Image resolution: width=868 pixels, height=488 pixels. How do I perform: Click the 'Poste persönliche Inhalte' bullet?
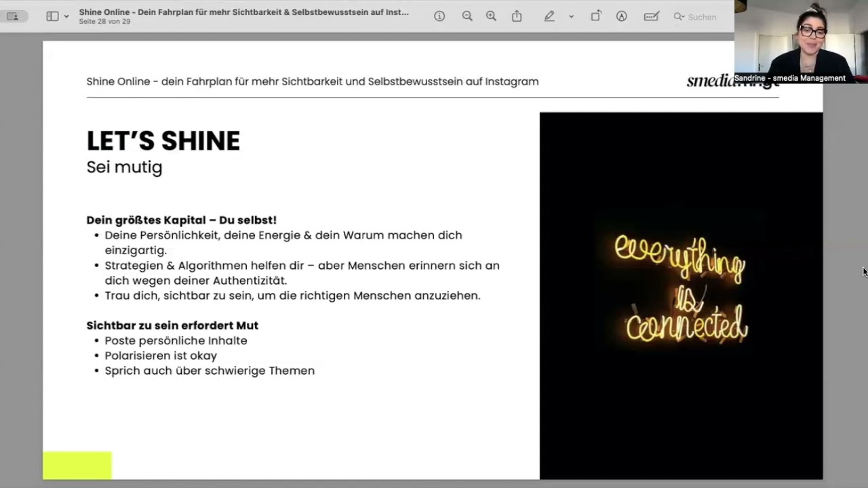(176, 341)
